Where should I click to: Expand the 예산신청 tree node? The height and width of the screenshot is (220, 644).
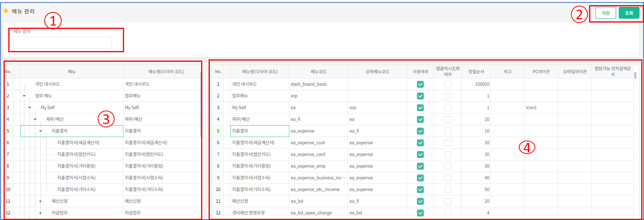(x=41, y=201)
